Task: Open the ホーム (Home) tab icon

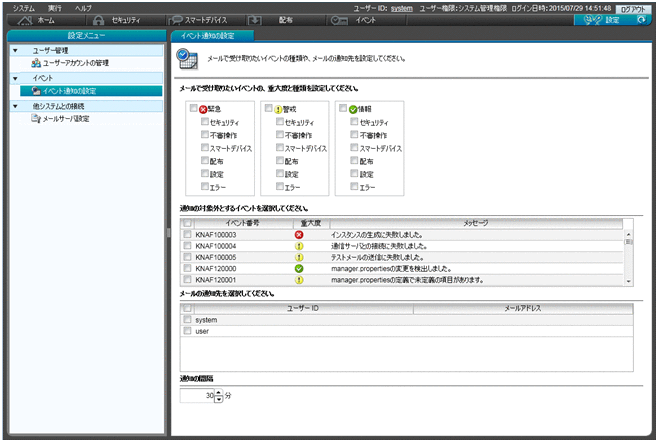Action: pyautogui.click(x=26, y=20)
